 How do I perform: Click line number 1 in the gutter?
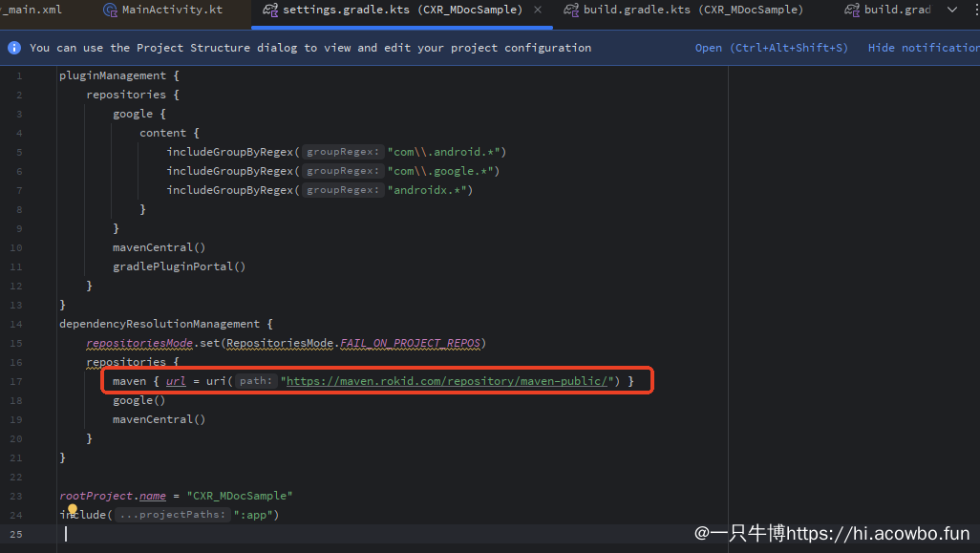(x=19, y=76)
